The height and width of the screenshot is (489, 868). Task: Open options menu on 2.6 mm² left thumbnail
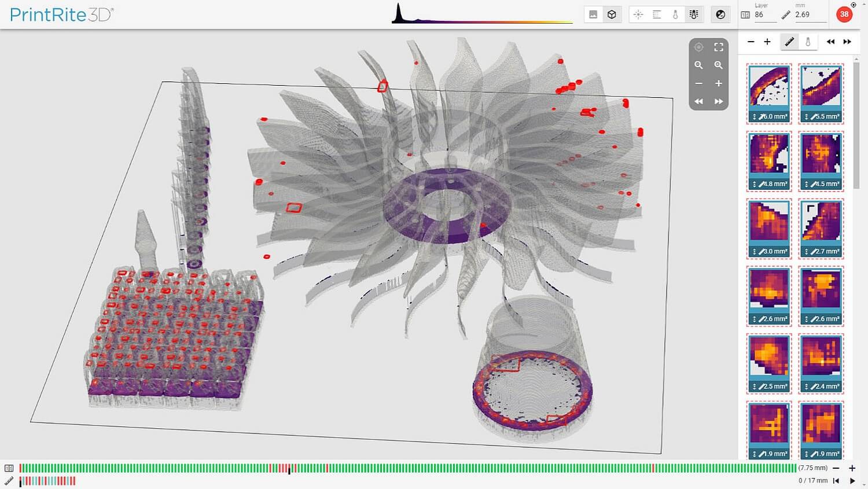[x=755, y=319]
